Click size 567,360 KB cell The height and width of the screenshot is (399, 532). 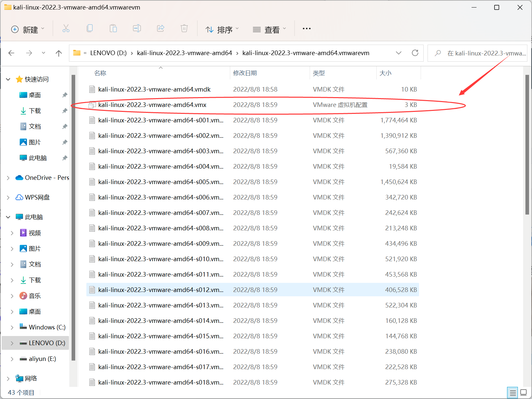401,151
